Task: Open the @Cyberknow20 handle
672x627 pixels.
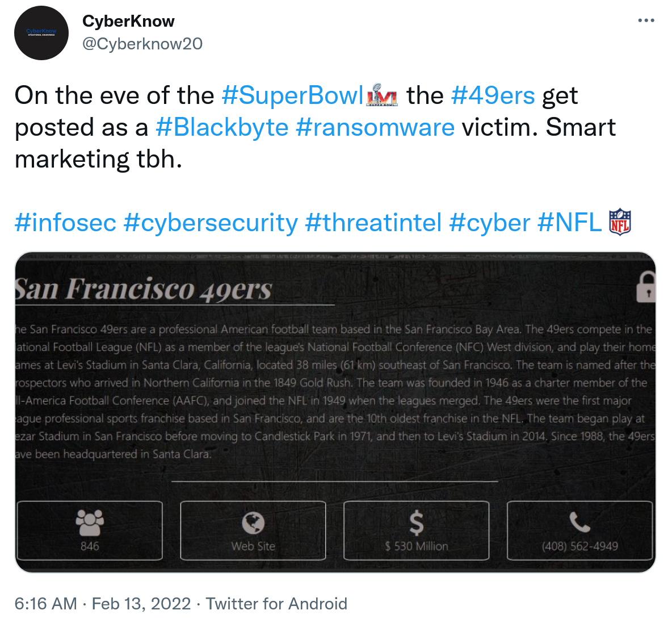Action: click(142, 44)
